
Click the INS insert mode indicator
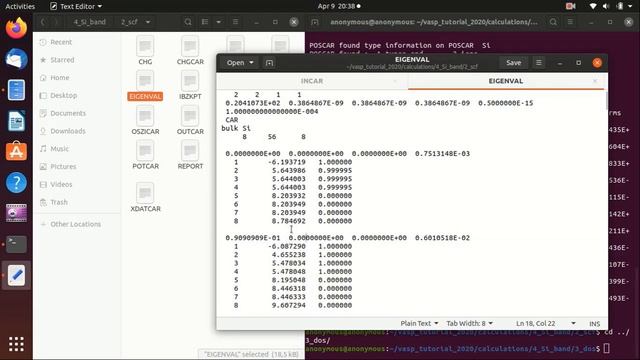coord(594,323)
